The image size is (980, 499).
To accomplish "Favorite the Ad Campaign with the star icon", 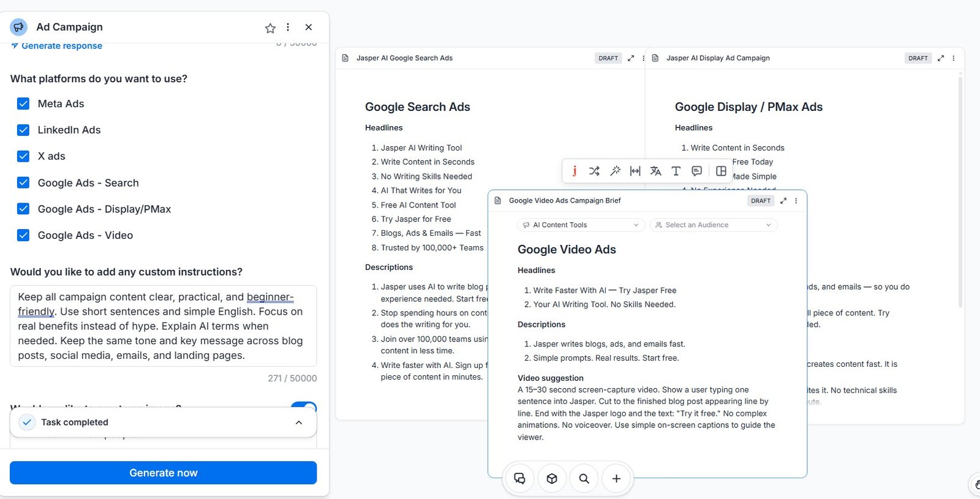I will pyautogui.click(x=270, y=28).
